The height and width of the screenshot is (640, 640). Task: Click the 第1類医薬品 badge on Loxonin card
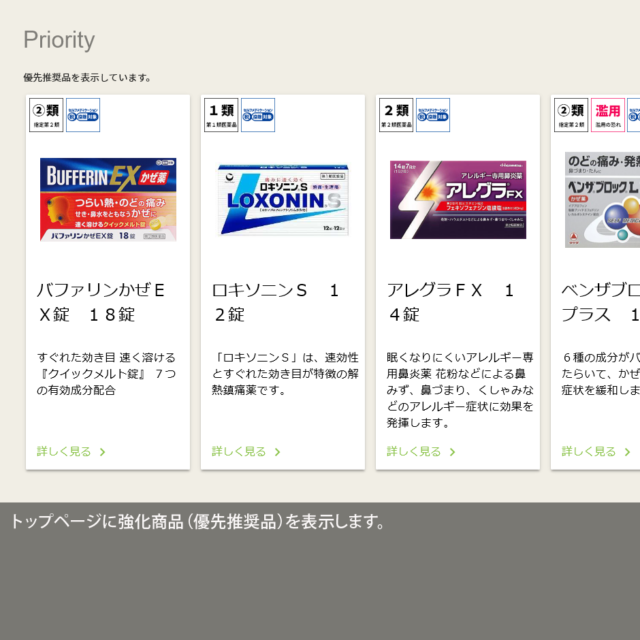[x=220, y=115]
